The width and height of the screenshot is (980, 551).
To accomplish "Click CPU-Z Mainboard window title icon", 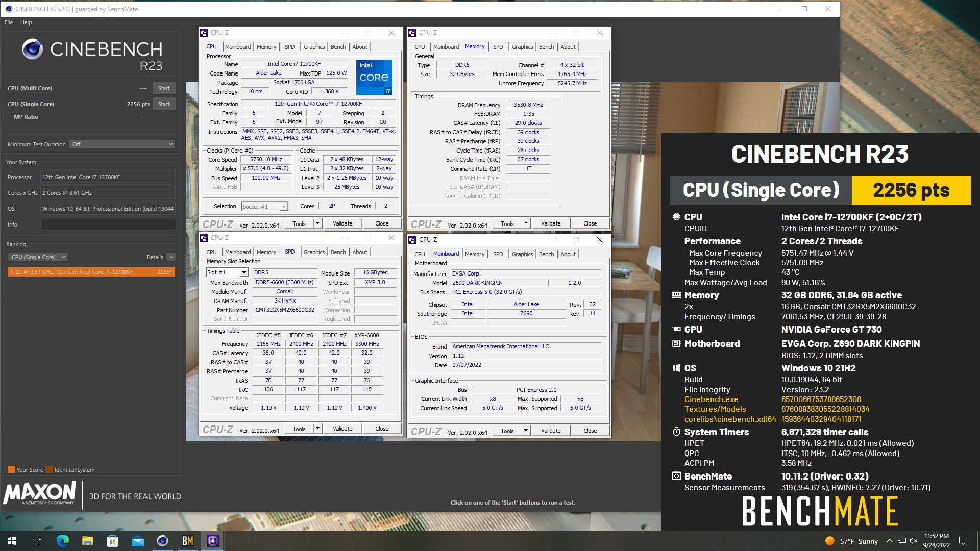I will [412, 239].
